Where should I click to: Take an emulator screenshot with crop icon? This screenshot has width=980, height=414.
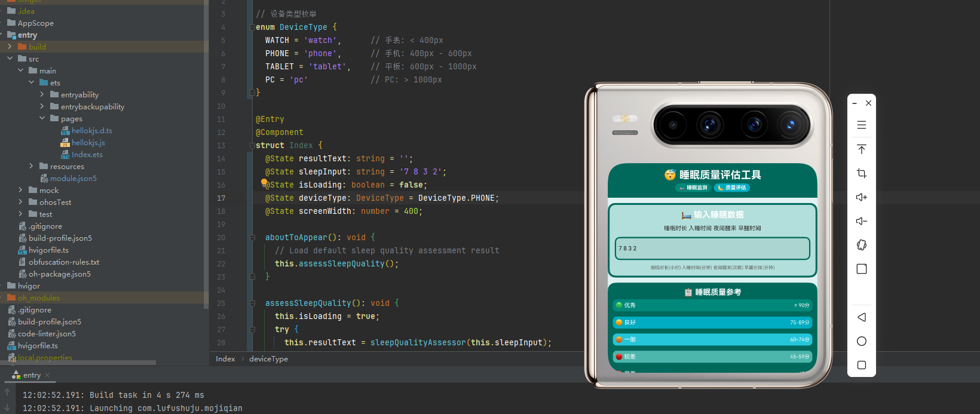point(861,173)
